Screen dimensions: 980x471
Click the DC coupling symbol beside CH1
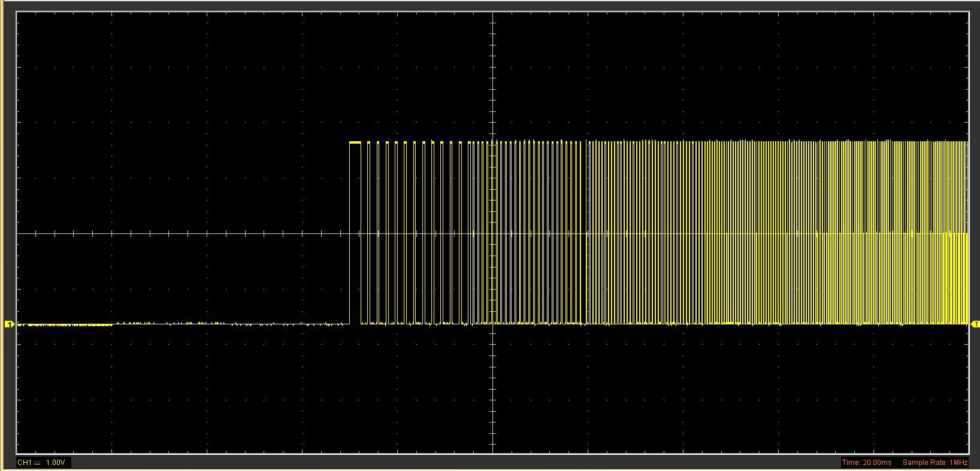tap(37, 463)
